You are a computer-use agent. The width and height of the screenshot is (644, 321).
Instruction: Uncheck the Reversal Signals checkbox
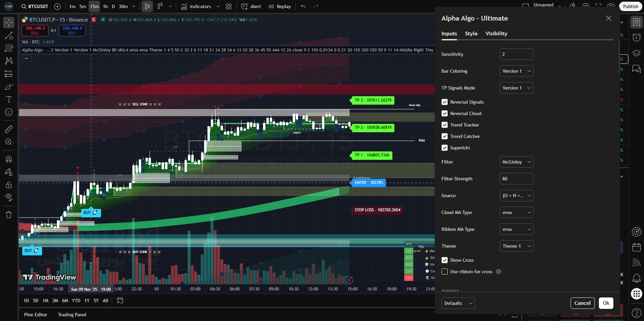click(x=445, y=102)
